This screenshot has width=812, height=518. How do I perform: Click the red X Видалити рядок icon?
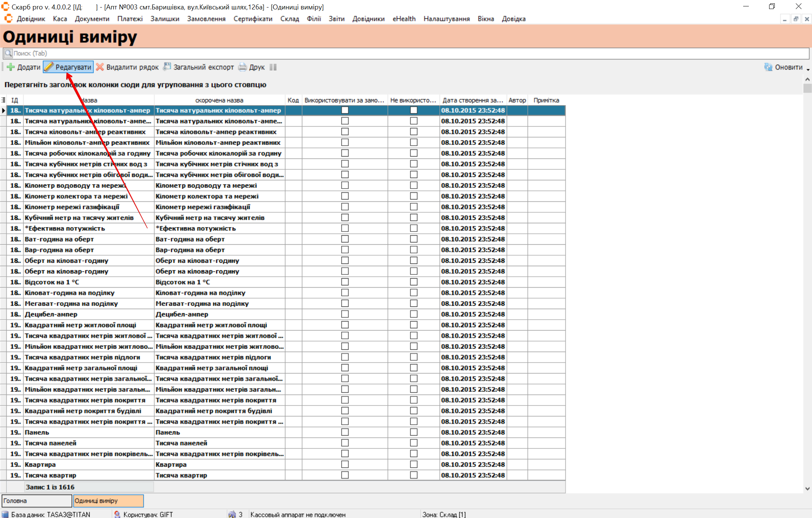click(x=100, y=67)
